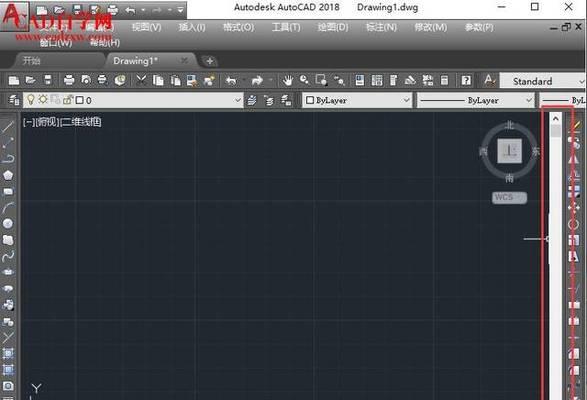The height and width of the screenshot is (400, 587).
Task: Select the Ellipse tool
Action: click(x=8, y=272)
